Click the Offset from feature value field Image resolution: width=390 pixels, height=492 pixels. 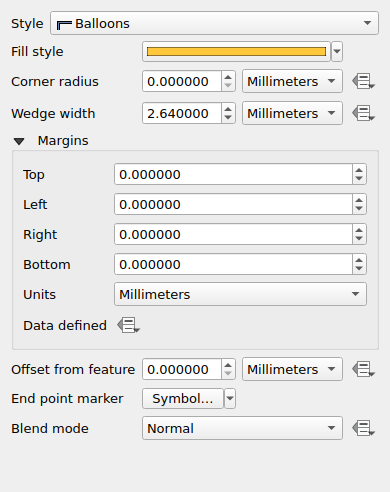[x=182, y=369]
